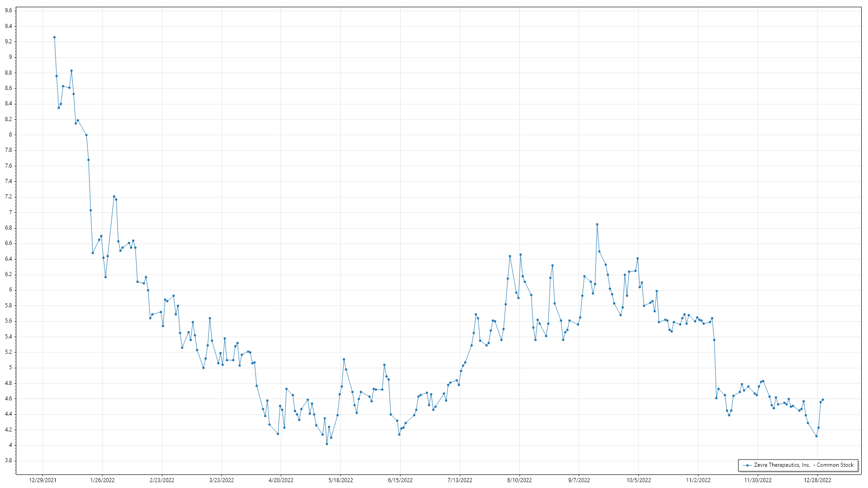Screen dimensions: 868x488
Task: Click the final data point of the series
Action: 823,399
